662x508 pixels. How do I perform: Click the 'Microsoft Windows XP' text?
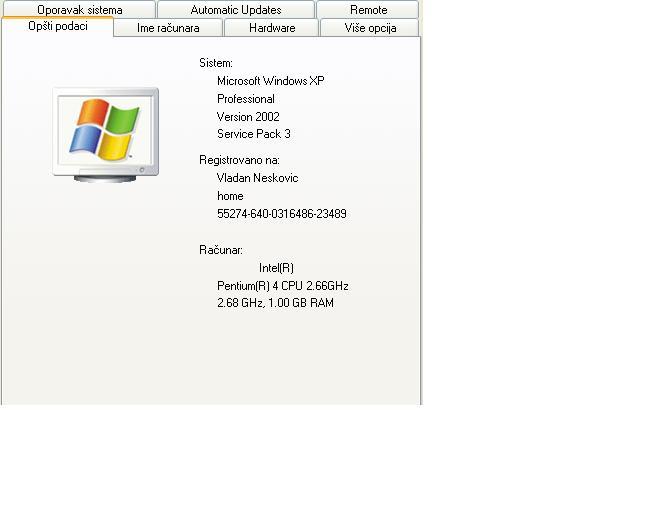tap(271, 81)
